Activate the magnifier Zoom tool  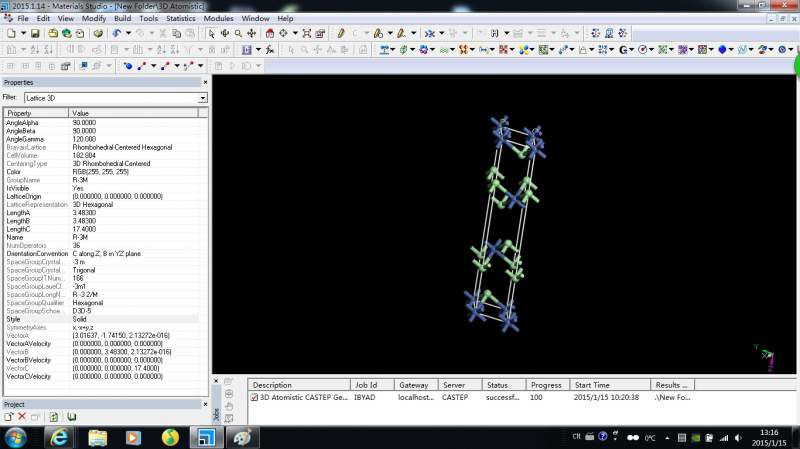[x=237, y=33]
